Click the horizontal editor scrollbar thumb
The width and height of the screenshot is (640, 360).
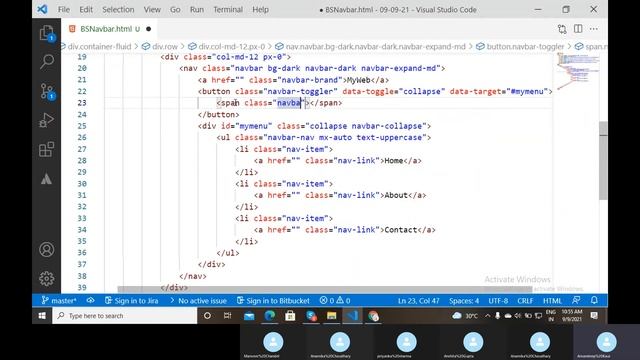[x=324, y=289]
